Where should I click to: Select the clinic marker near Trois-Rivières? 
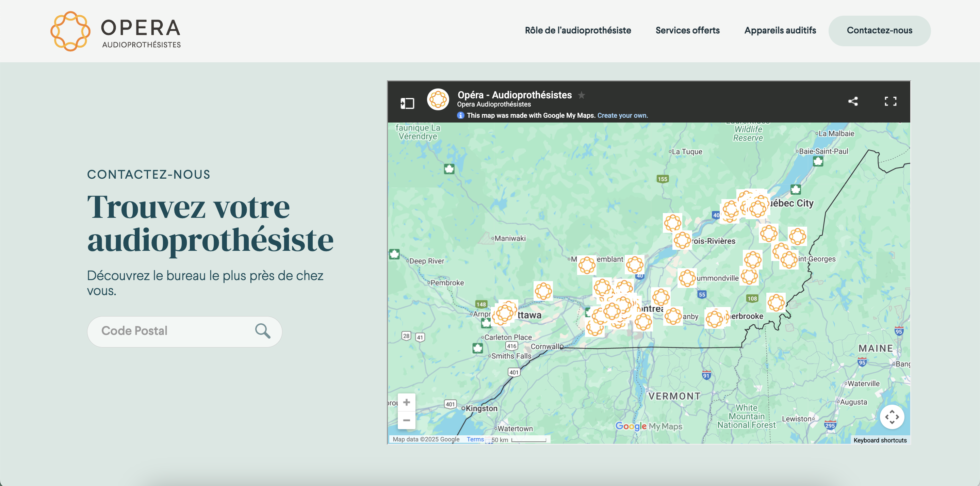click(x=682, y=240)
